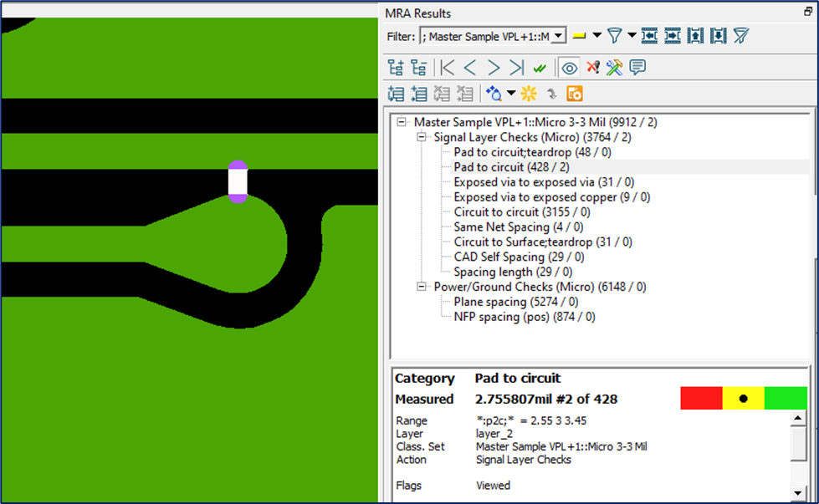Click the green double-checkmark icon
The image size is (819, 504).
click(x=540, y=69)
